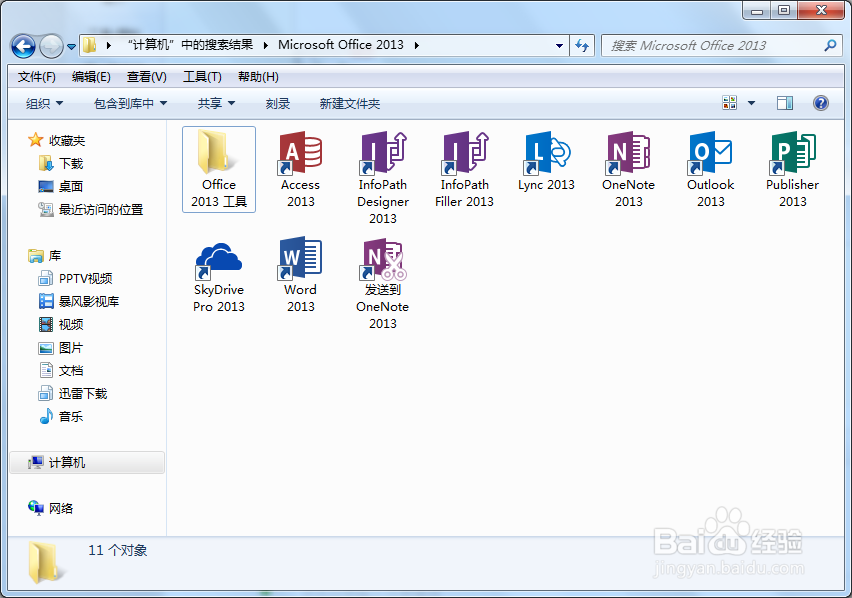Select the InfoPath Filler 2013 shortcut
This screenshot has width=852, height=598.
(465, 169)
